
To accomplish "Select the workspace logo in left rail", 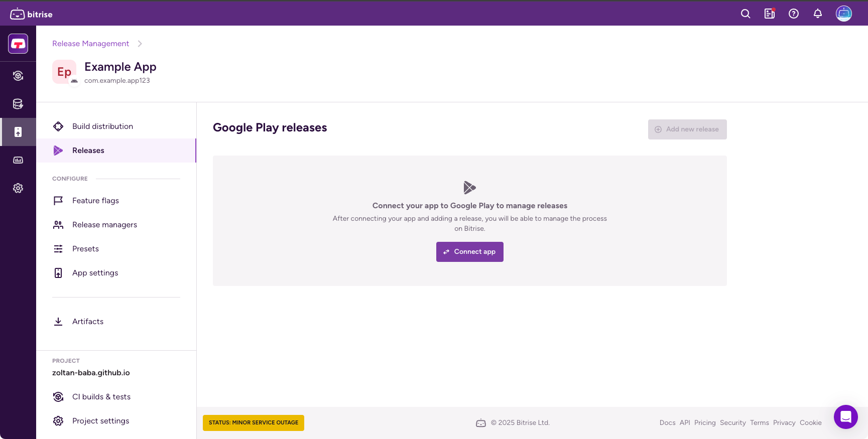I will pyautogui.click(x=18, y=44).
